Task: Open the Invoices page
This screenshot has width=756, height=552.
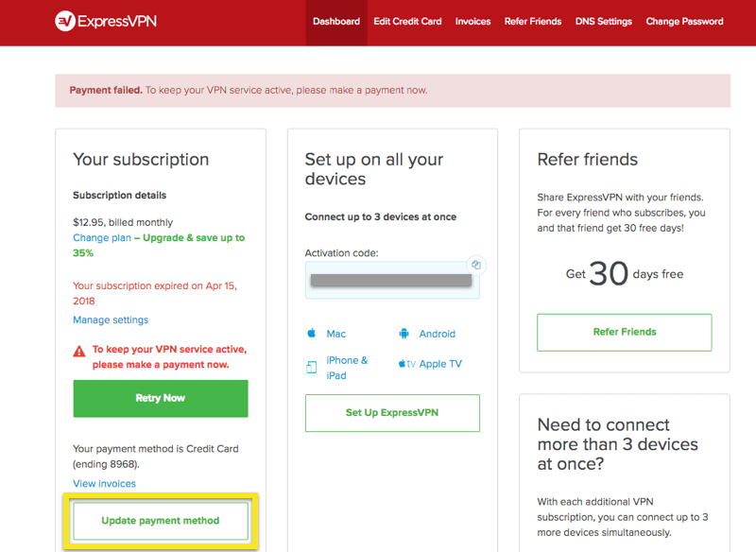Action: click(x=473, y=22)
